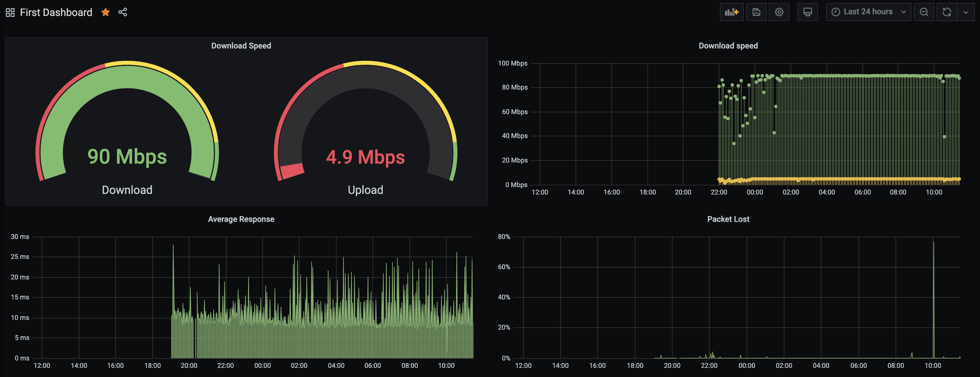Zoom out the dashboard time range
The width and height of the screenshot is (980, 377).
pyautogui.click(x=924, y=12)
